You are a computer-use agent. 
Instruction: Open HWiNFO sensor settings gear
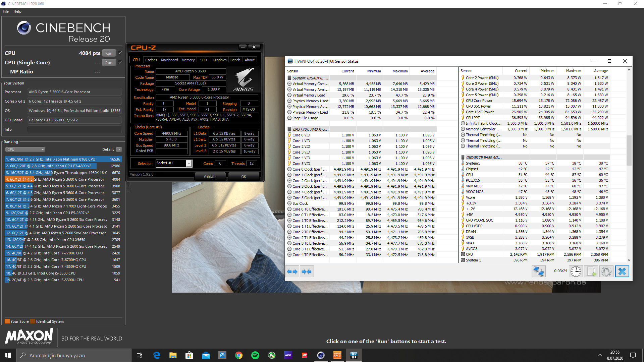606,271
